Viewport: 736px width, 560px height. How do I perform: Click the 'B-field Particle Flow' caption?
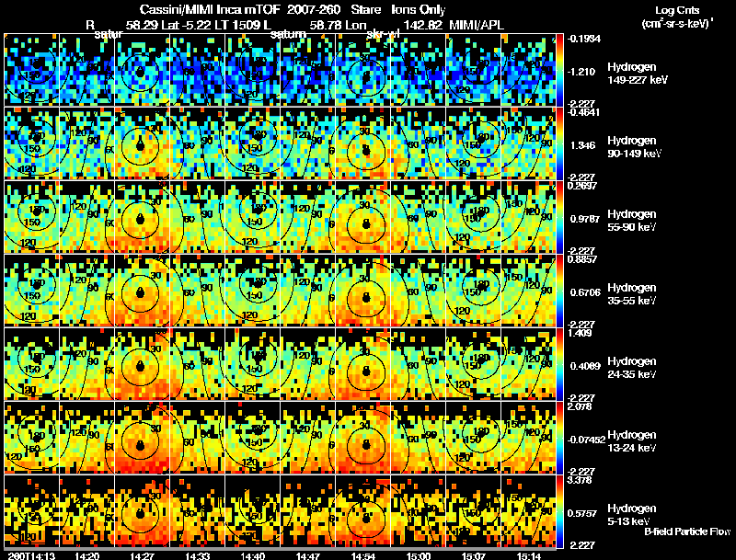(687, 531)
